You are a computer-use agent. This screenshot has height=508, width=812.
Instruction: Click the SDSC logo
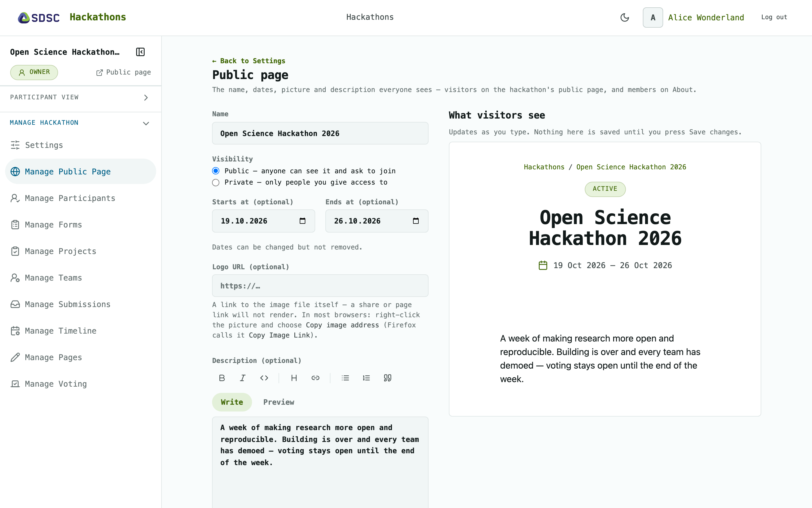point(39,17)
